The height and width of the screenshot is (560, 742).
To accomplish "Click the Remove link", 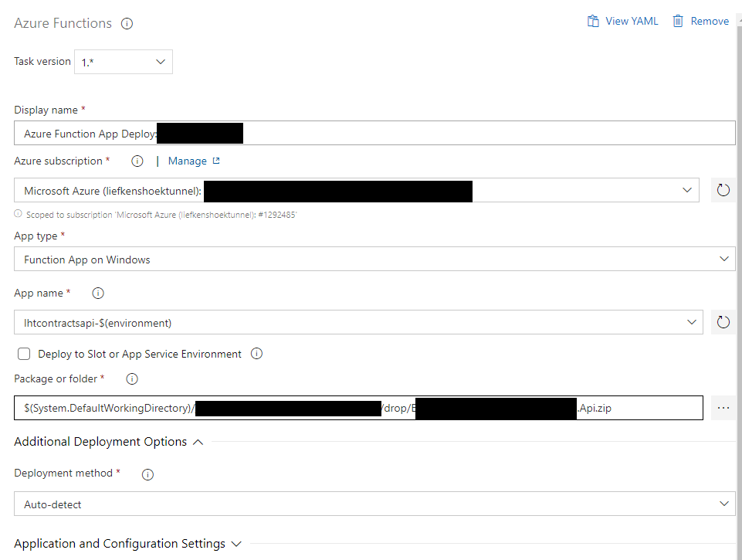I will (710, 22).
